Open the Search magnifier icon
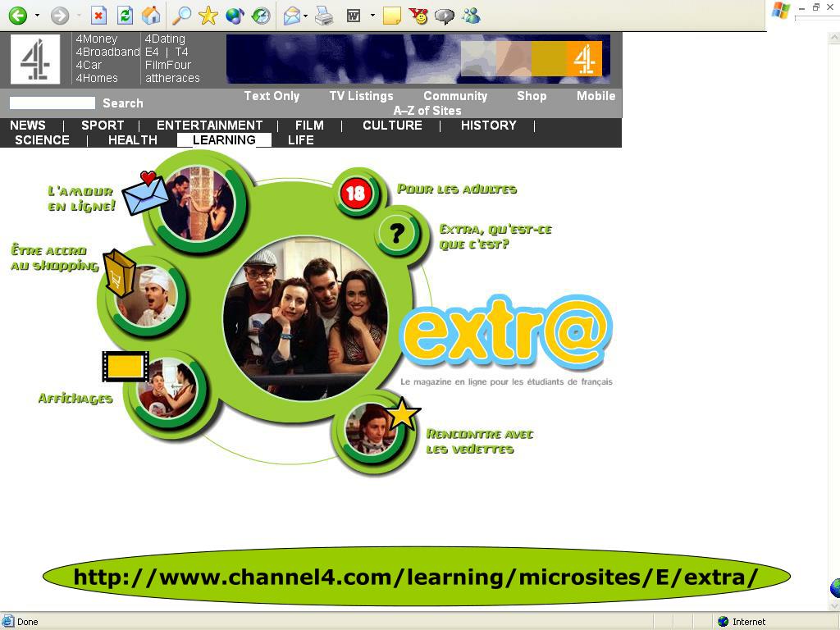The width and height of the screenshot is (840, 630). [181, 16]
